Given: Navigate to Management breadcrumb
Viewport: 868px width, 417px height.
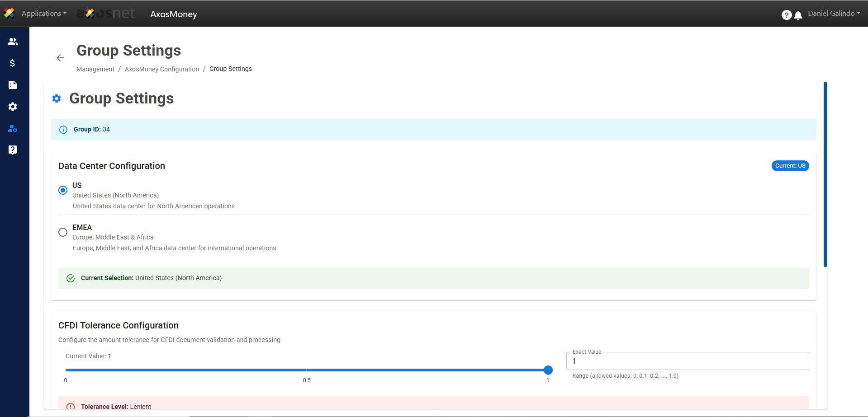Looking at the screenshot, I should click(95, 69).
